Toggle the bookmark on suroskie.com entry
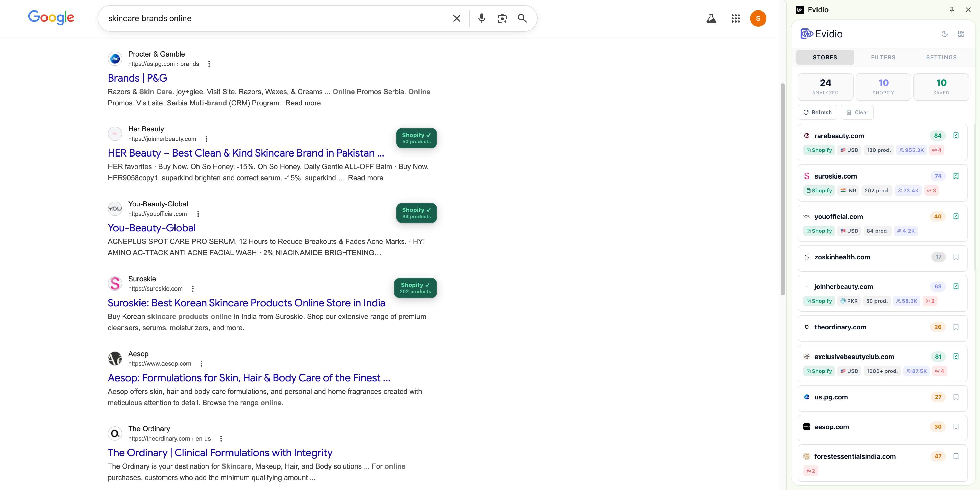The height and width of the screenshot is (490, 980). [x=956, y=176]
